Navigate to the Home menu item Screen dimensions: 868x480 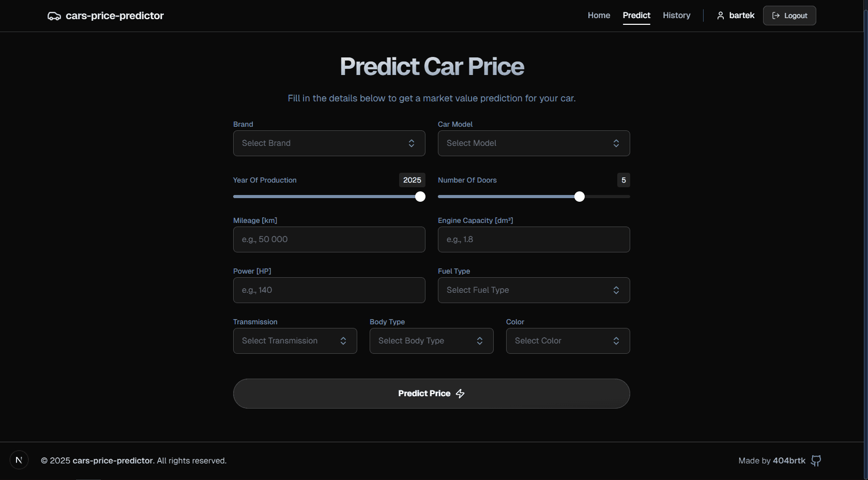[598, 16]
